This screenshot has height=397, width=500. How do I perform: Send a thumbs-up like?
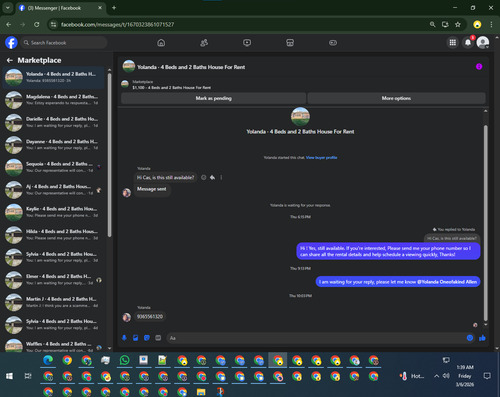482,338
